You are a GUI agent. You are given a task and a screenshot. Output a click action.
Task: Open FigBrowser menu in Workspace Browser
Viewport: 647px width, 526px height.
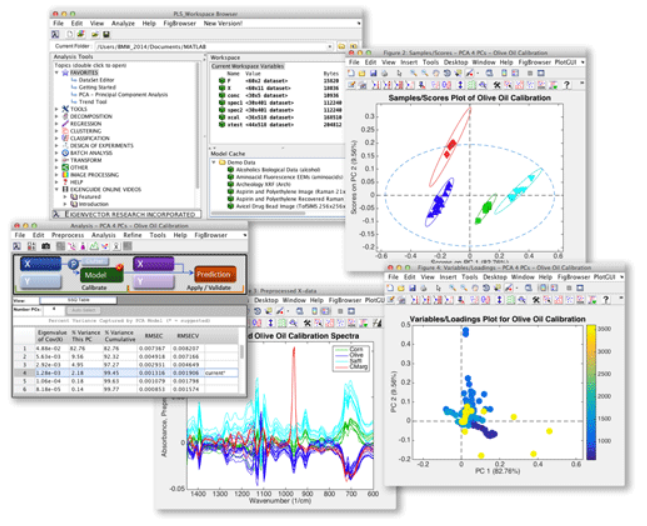[x=179, y=24]
